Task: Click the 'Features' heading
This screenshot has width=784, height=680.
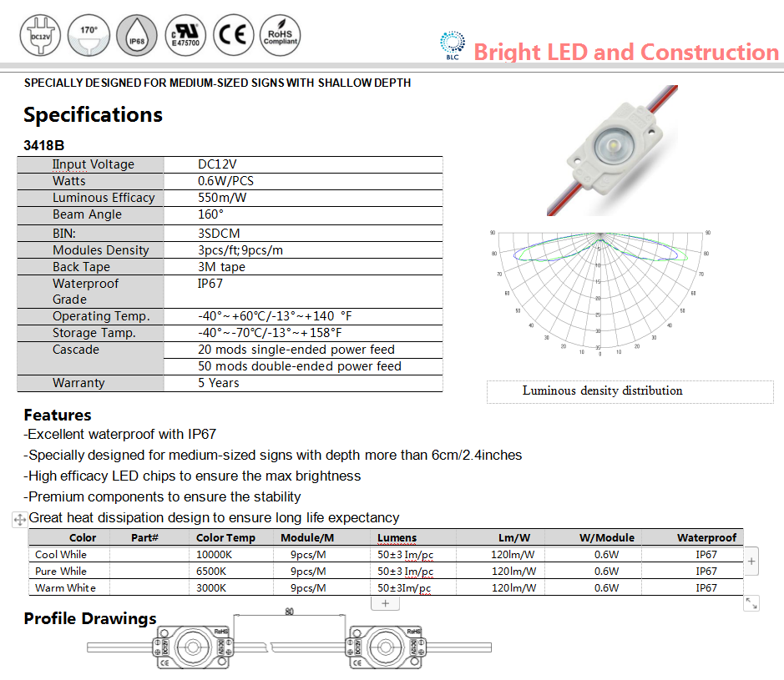Action: pos(58,416)
